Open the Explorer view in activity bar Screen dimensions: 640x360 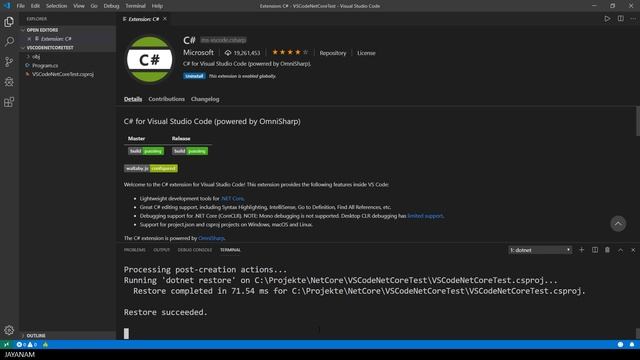click(9, 22)
